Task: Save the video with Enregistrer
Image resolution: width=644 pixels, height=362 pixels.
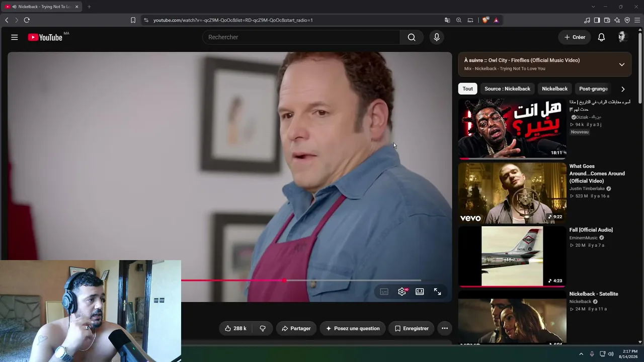Action: pyautogui.click(x=412, y=328)
